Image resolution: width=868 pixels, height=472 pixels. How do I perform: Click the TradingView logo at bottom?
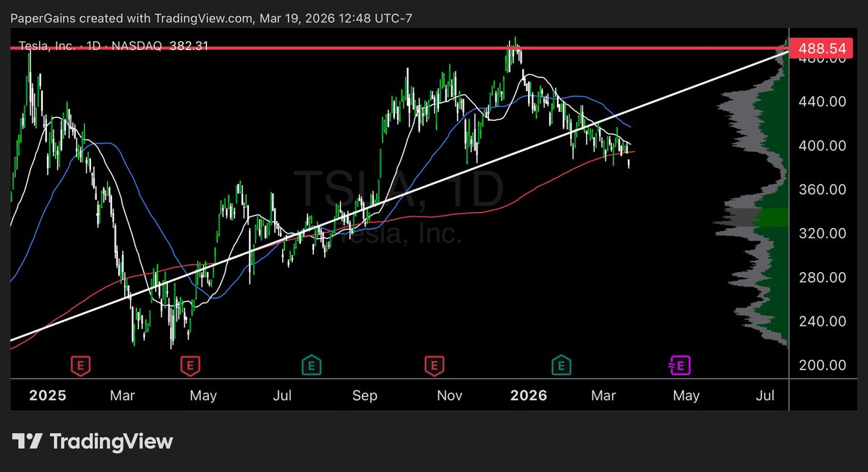93,441
